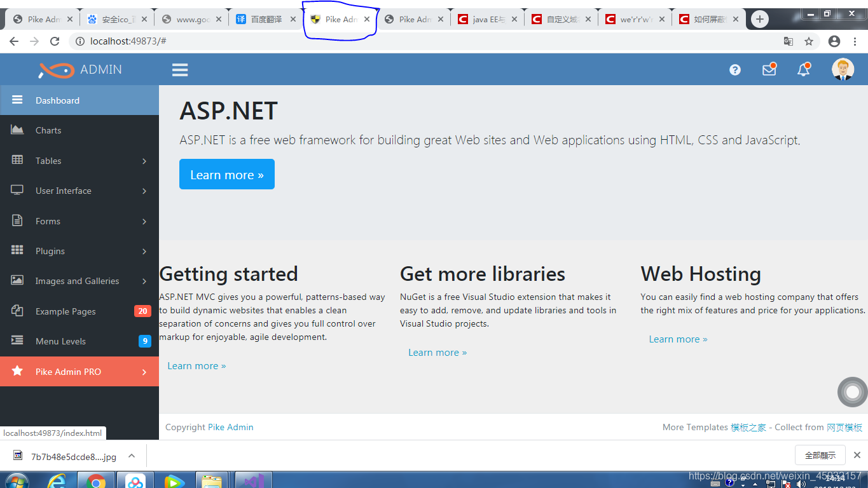Switch to the www.goo browser tab

[192, 19]
